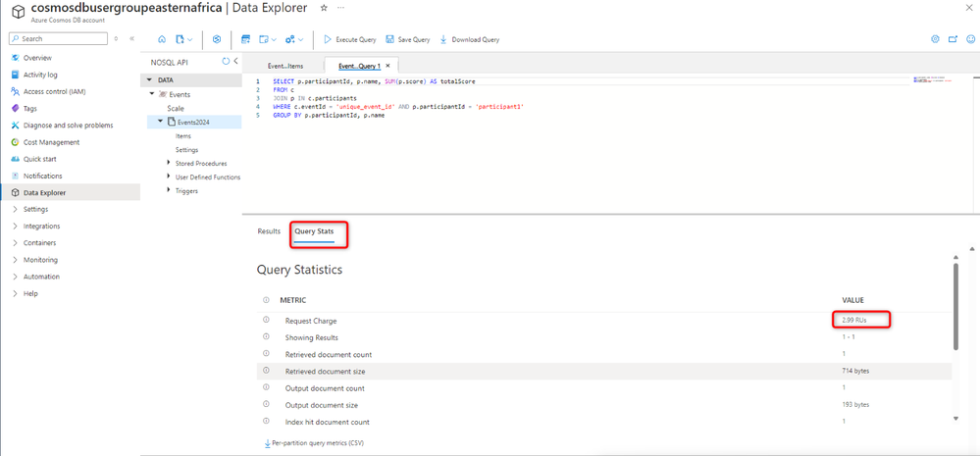Click the Query Statistics vertical scrollbar
This screenshot has height=456, width=980.
tap(955, 306)
